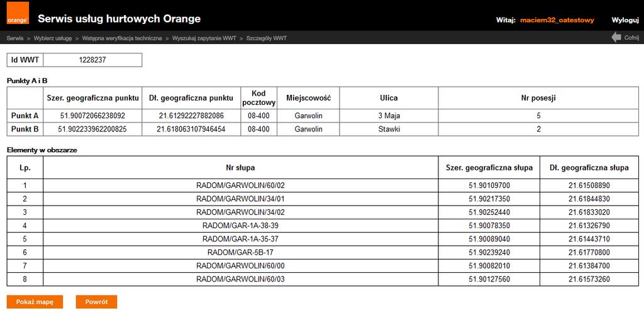
Task: Click pole latitude 51.90082010
Action: [x=489, y=266]
